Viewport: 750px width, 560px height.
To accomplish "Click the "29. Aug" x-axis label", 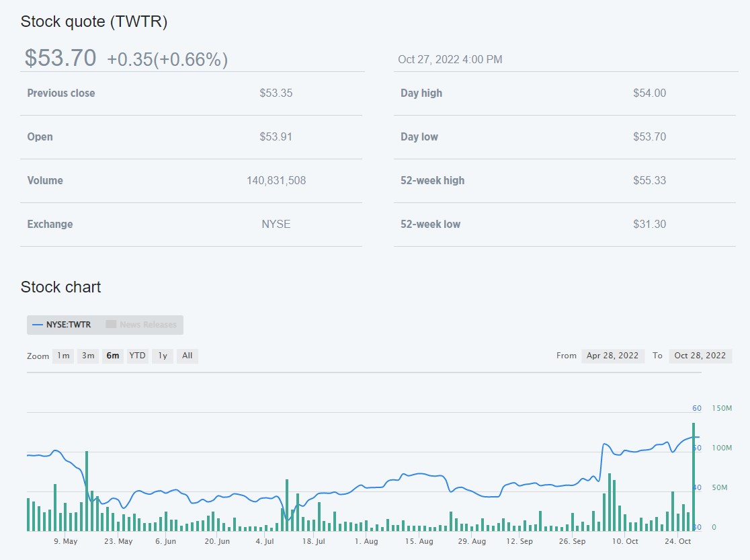I will coord(472,541).
